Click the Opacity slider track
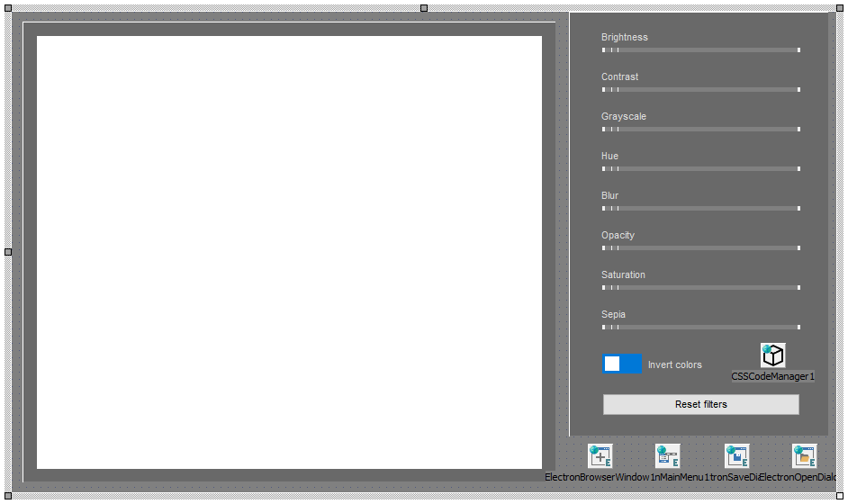The image size is (848, 504). (x=701, y=247)
